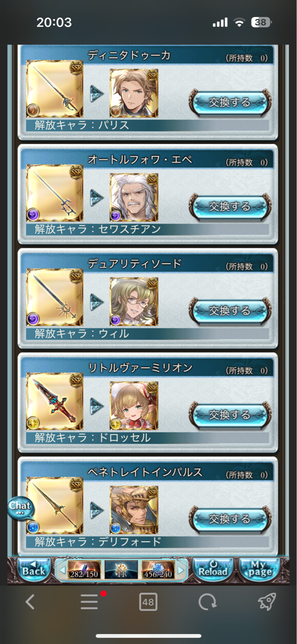Tap the browser rocket icon

(267, 602)
